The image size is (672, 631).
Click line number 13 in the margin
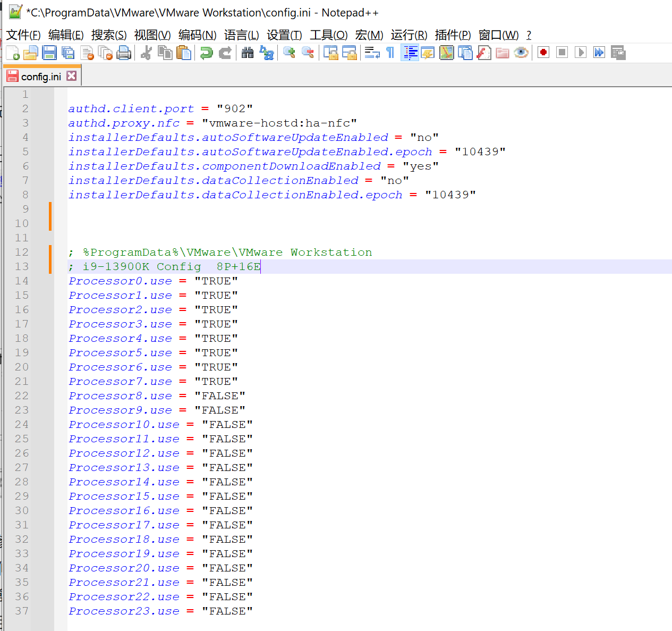(22, 266)
